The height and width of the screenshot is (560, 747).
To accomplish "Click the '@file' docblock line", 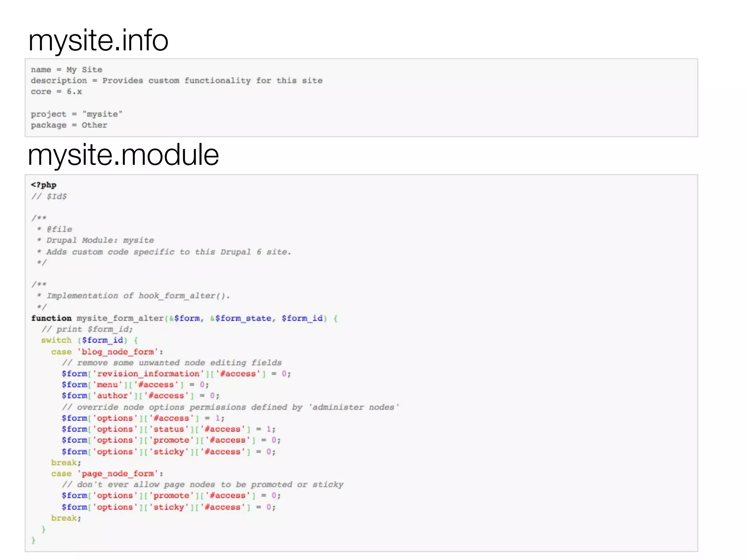I will [x=55, y=229].
